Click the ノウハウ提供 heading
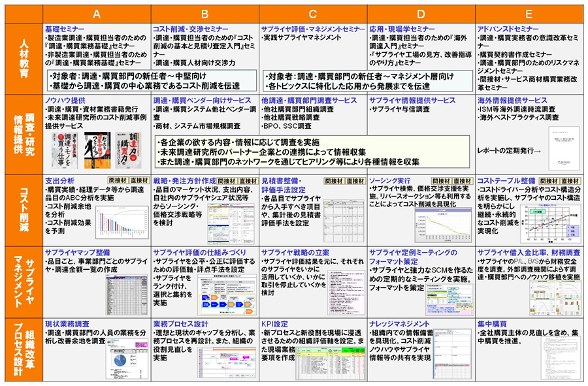This screenshot has height=386, width=588. coord(65,101)
